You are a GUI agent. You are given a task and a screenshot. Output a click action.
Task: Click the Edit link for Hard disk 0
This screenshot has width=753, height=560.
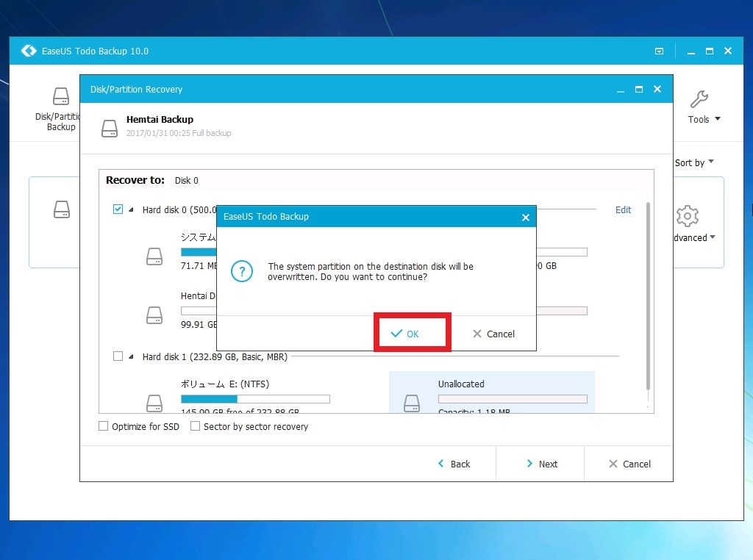[623, 209]
